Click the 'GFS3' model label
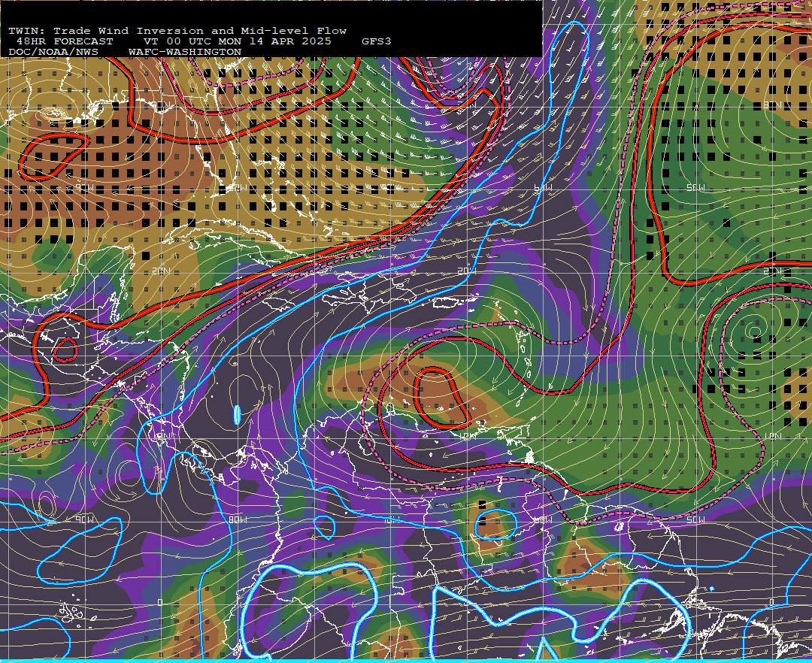Image resolution: width=812 pixels, height=663 pixels. point(376,41)
